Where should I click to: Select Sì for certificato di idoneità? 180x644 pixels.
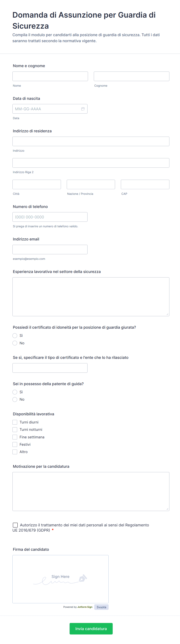coord(15,335)
